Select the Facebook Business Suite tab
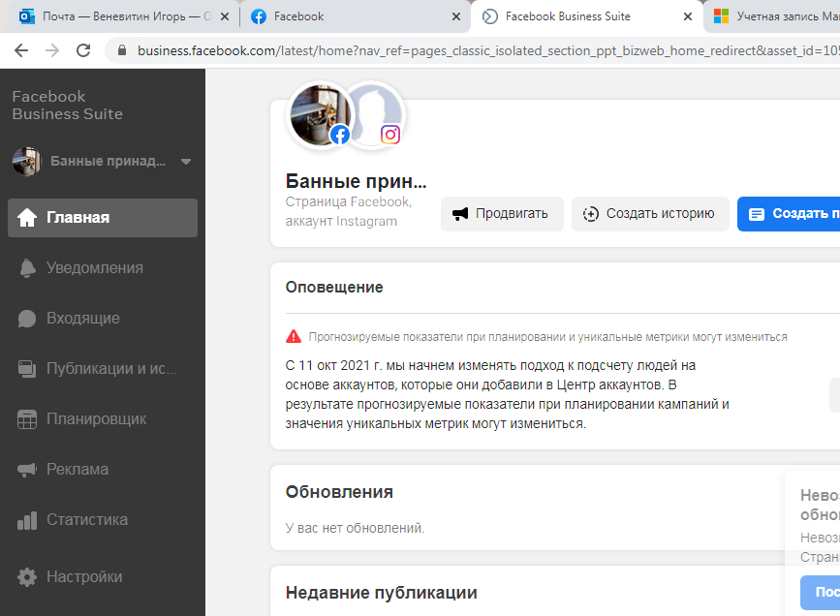 (x=587, y=16)
